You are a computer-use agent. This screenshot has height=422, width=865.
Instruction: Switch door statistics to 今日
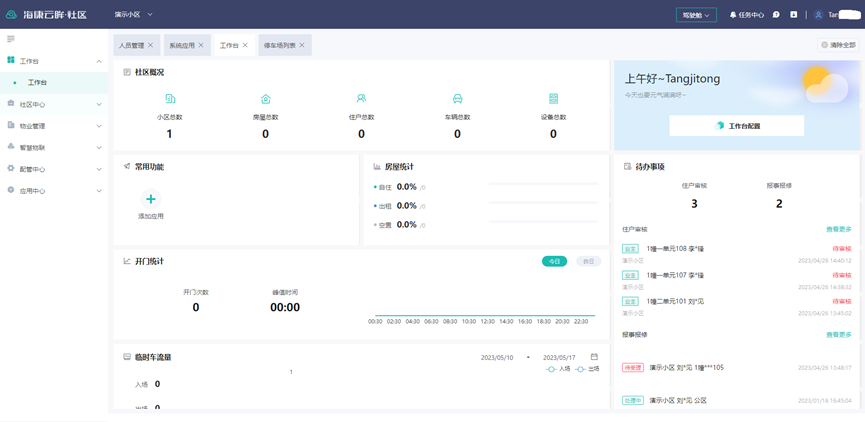click(554, 261)
